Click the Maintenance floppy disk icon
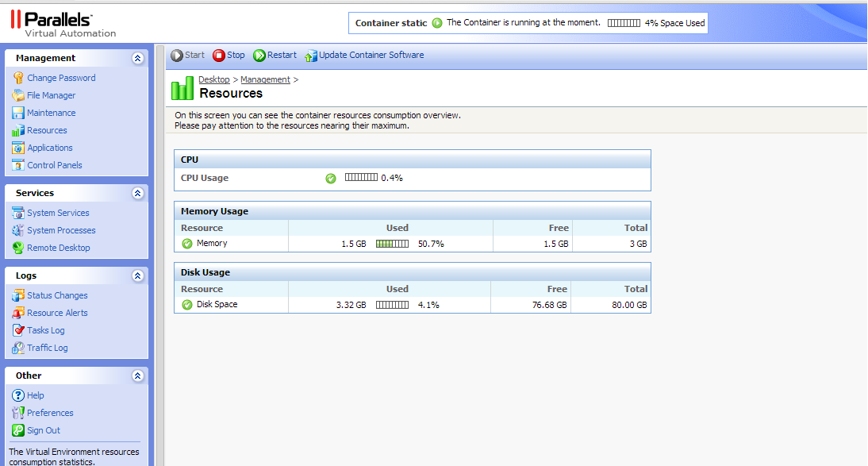The image size is (868, 466). pyautogui.click(x=18, y=113)
